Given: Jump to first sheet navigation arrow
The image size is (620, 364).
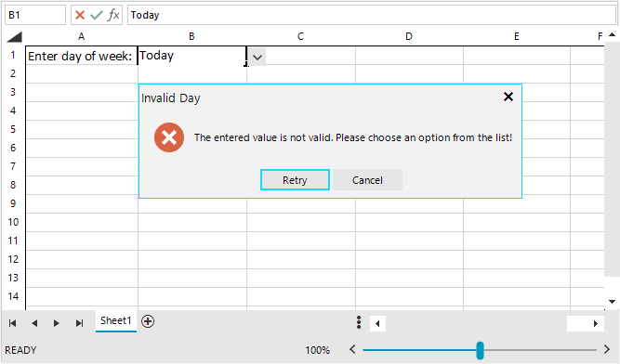Looking at the screenshot, I should click(x=12, y=323).
